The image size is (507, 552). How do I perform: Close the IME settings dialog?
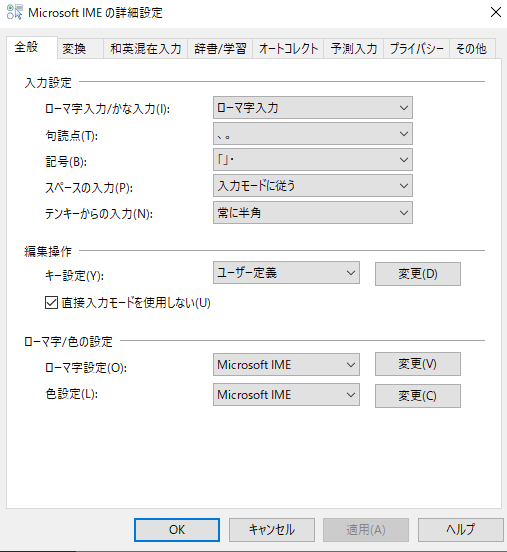pos(496,12)
